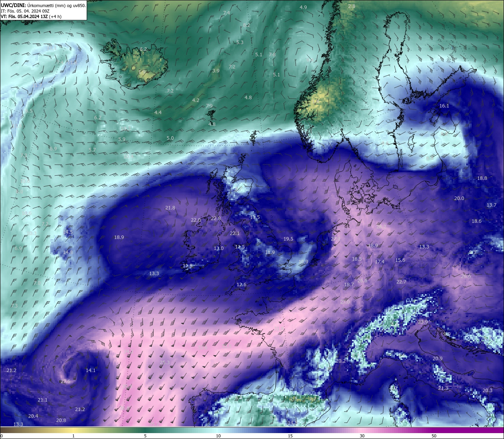This screenshot has width=504, height=439.
Task: Click the 50 tick on the color scale
Action: pos(434,436)
